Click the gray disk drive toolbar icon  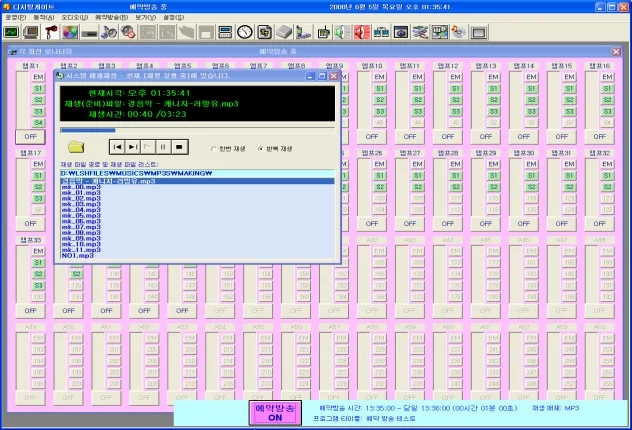click(284, 32)
